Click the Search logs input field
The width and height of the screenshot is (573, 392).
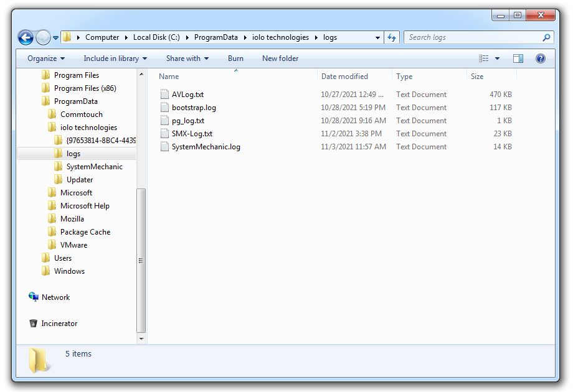[473, 37]
